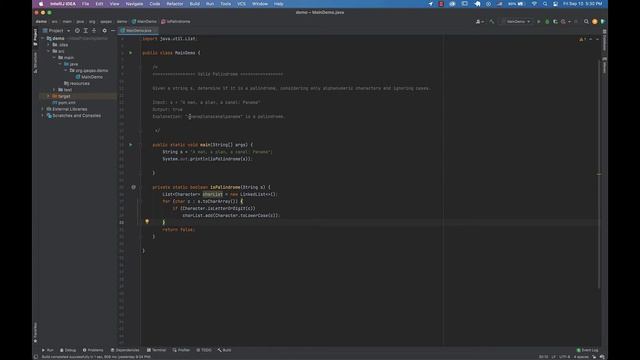Select pom.xml in project tree
Image resolution: width=640 pixels, height=360 pixels.
(x=64, y=103)
